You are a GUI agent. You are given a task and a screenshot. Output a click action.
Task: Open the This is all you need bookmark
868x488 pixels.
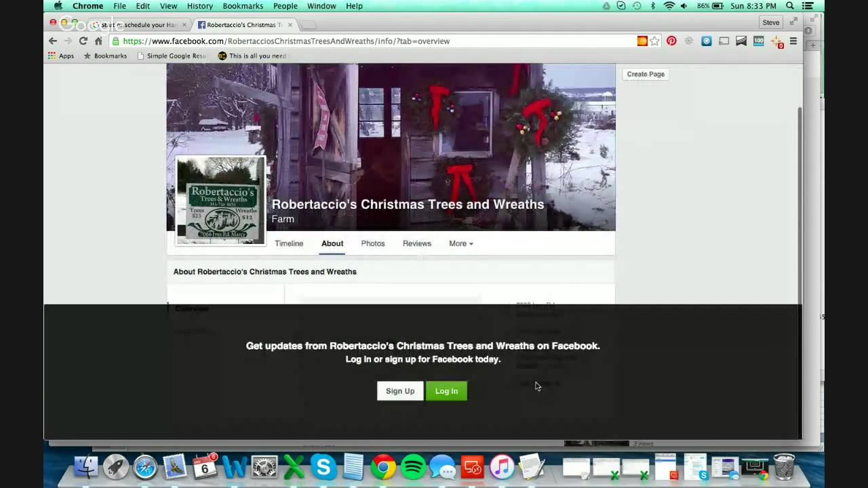(252, 56)
